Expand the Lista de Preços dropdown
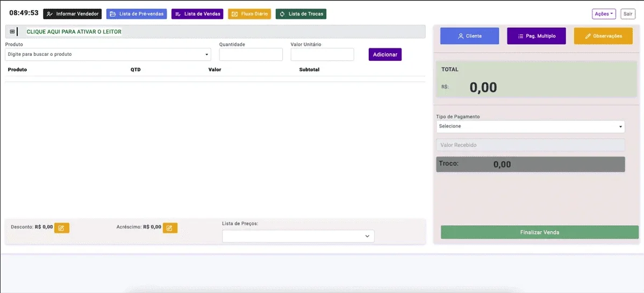644x293 pixels. (x=298, y=237)
